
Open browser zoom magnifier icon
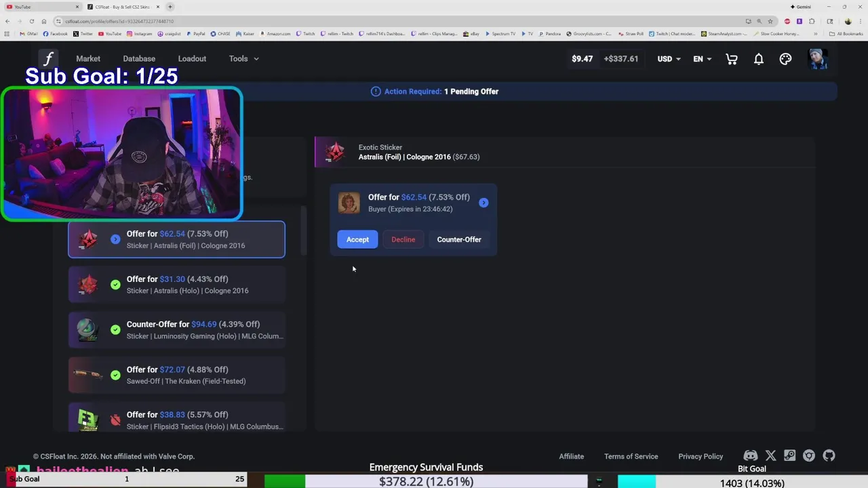pyautogui.click(x=759, y=21)
